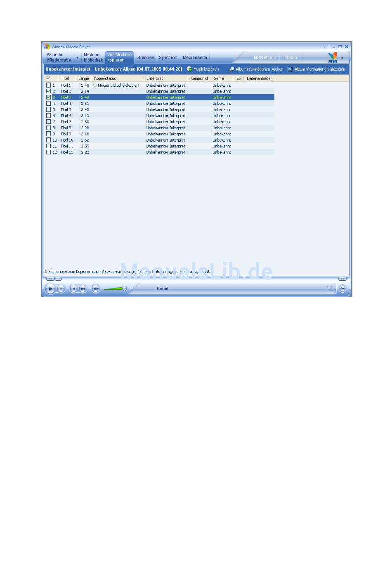
Task: Click the Albuminformationen suchen magnifier icon
Action: [231, 69]
